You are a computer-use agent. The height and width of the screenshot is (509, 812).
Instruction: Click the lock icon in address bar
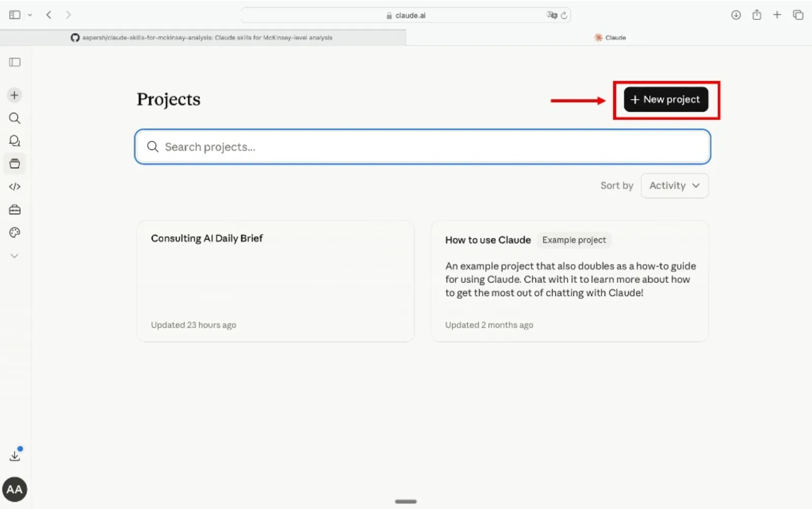[389, 16]
